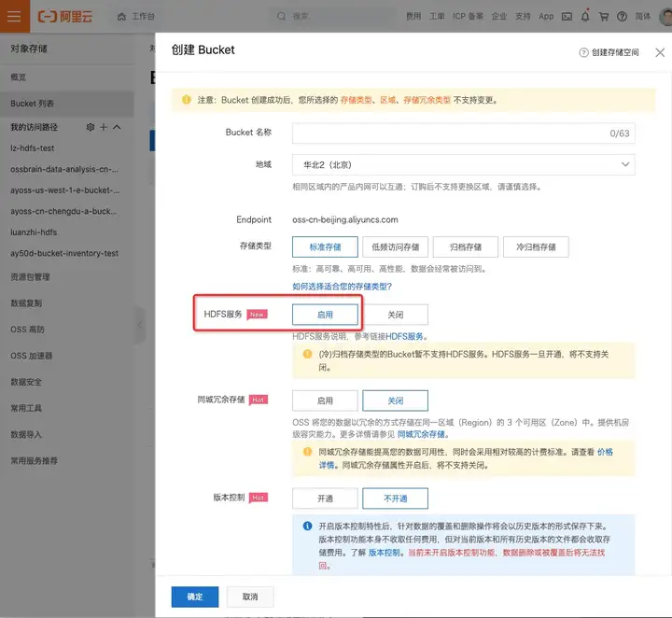The height and width of the screenshot is (618, 672).
Task: Open OSS 加速器 in the sidebar
Action: (32, 356)
